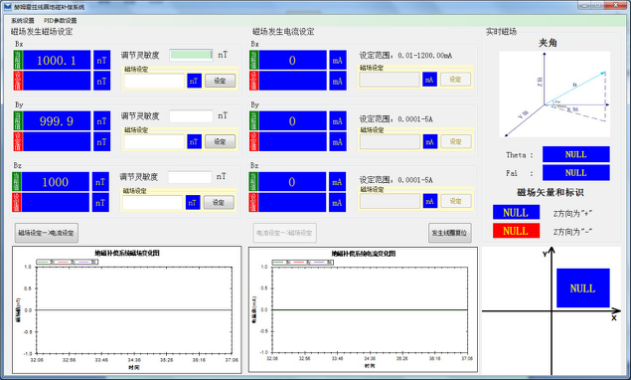Click the 磁场设定->电流设定 button
Image resolution: width=631 pixels, height=380 pixels.
point(46,233)
